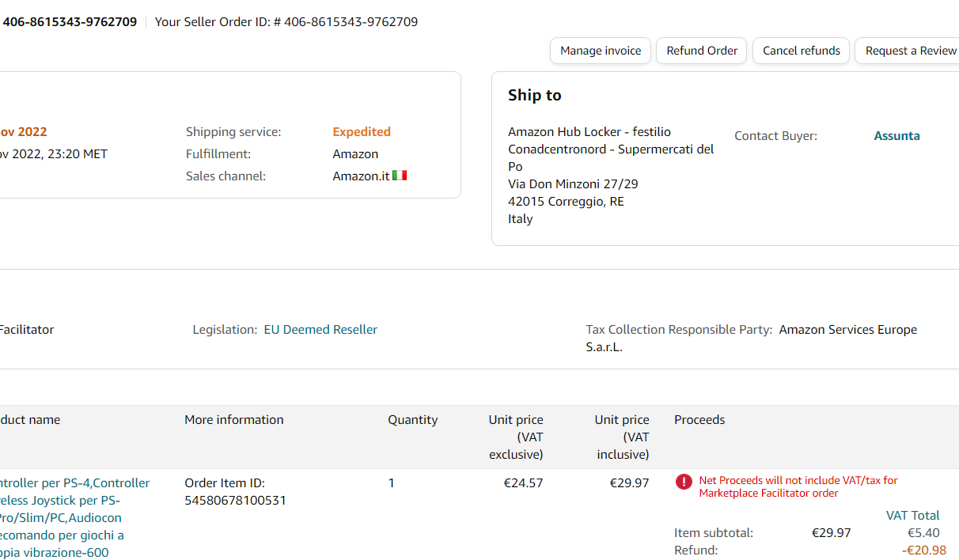
Task: Click the Ship to heading
Action: pyautogui.click(x=534, y=96)
